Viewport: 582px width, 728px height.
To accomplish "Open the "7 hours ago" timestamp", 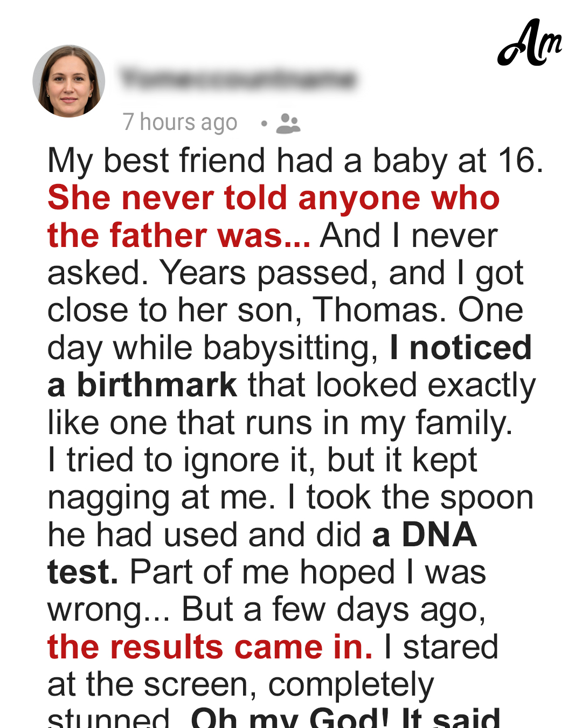I will [x=180, y=122].
